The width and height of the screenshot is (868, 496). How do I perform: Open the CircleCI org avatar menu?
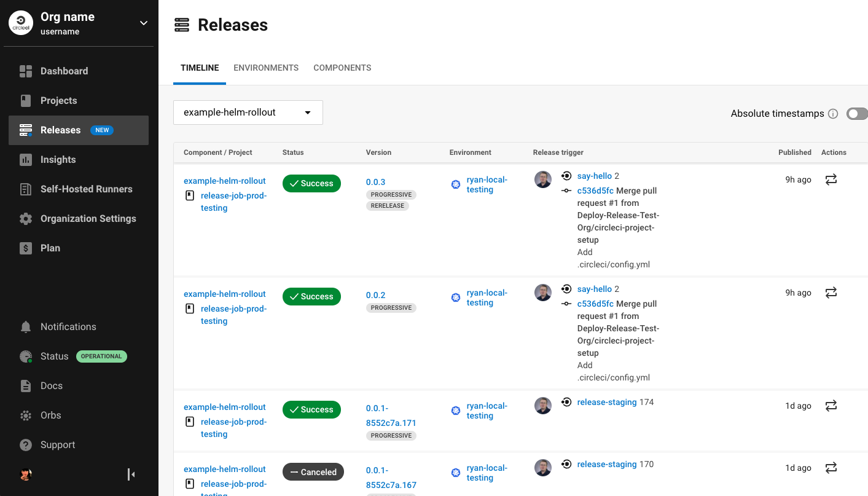[21, 22]
